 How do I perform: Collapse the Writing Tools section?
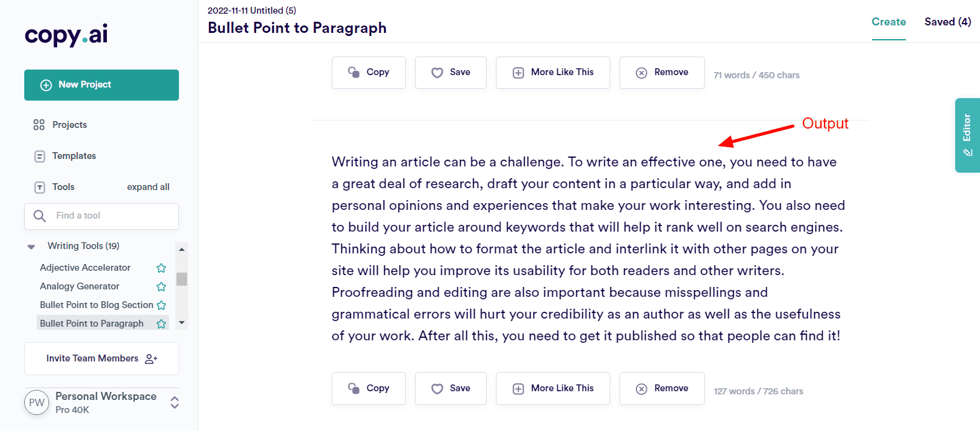pos(31,247)
